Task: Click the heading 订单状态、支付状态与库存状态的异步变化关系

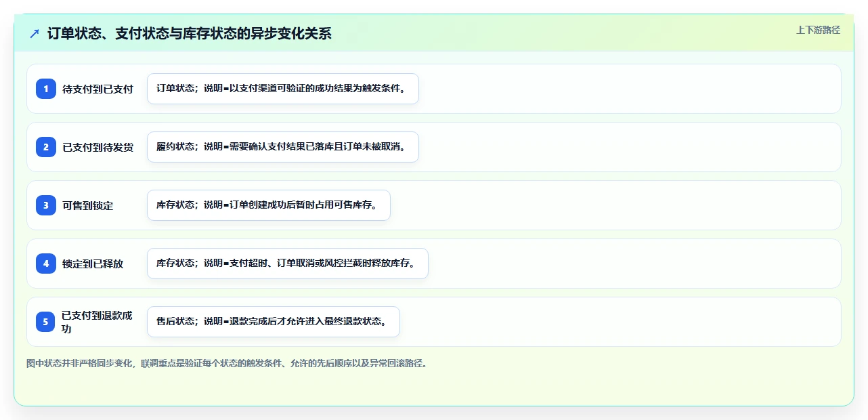Action: pos(190,33)
